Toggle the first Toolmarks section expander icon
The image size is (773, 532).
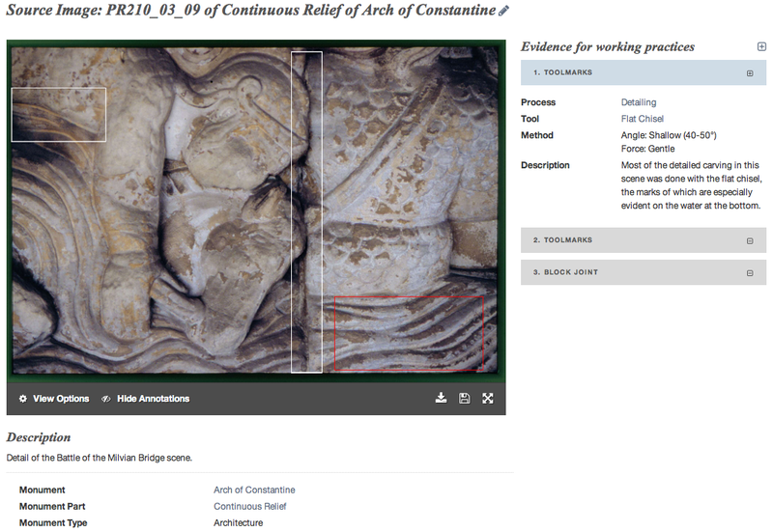pos(750,73)
